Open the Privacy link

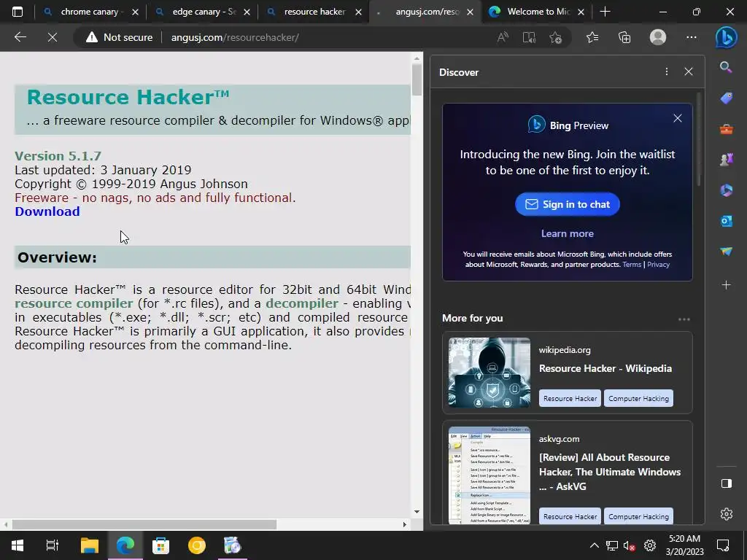pyautogui.click(x=658, y=265)
